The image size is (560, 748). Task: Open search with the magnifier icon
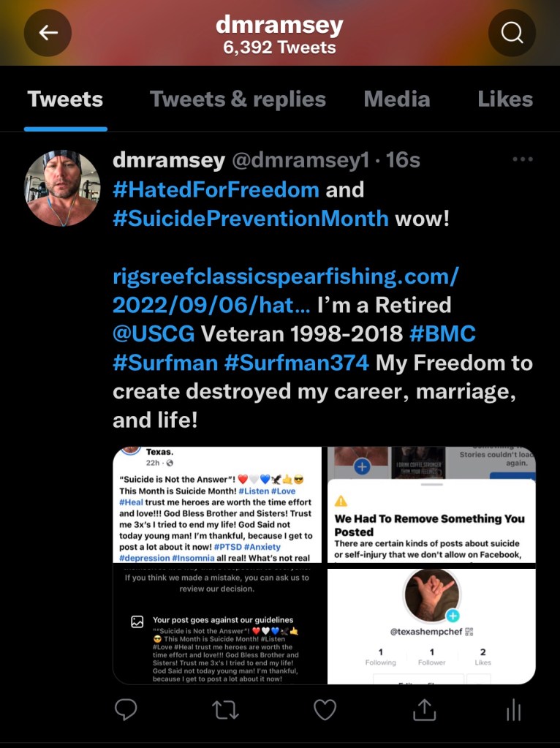[512, 33]
